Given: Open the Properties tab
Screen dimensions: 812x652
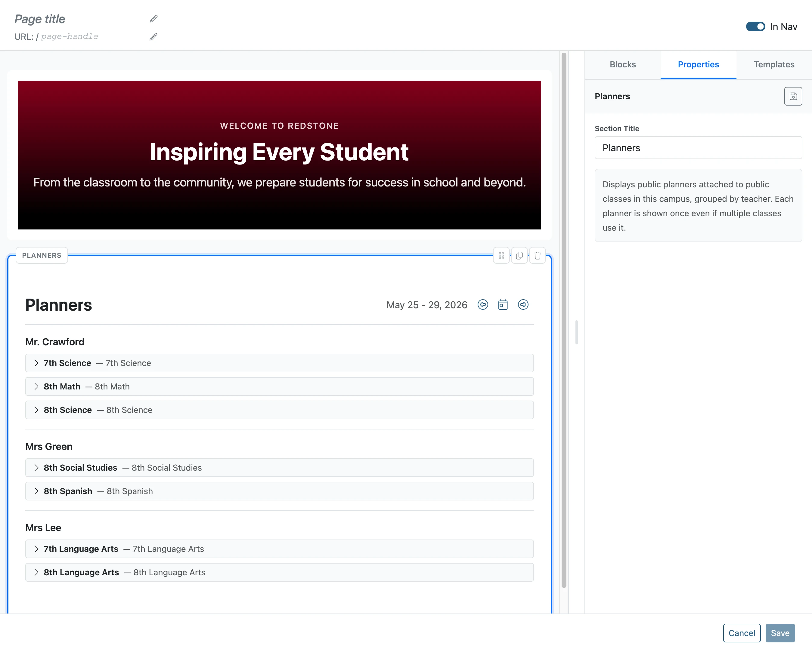Looking at the screenshot, I should tap(698, 64).
